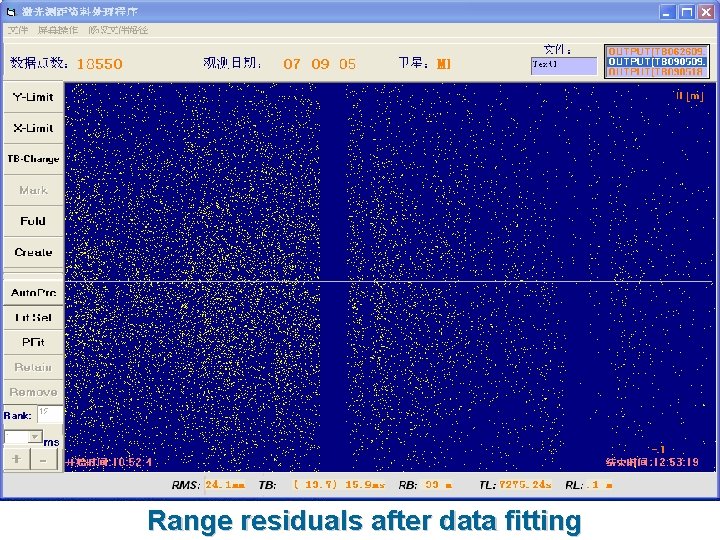Click the Text1 file input field

(564, 66)
